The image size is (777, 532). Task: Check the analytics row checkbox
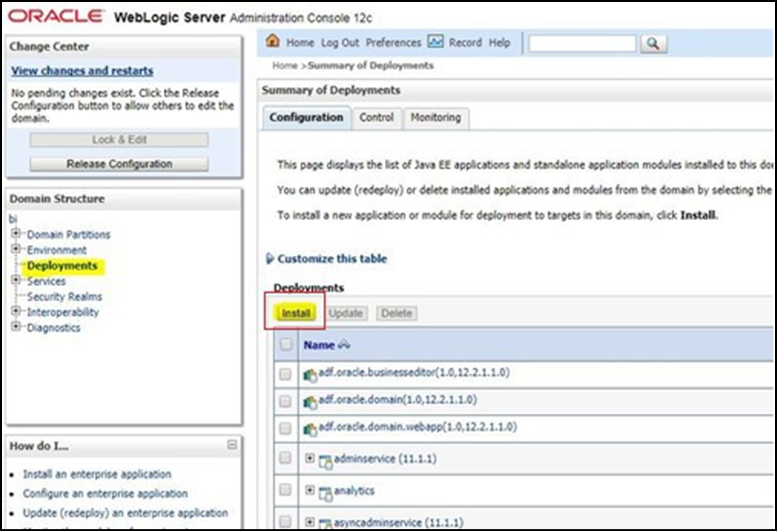click(x=285, y=490)
